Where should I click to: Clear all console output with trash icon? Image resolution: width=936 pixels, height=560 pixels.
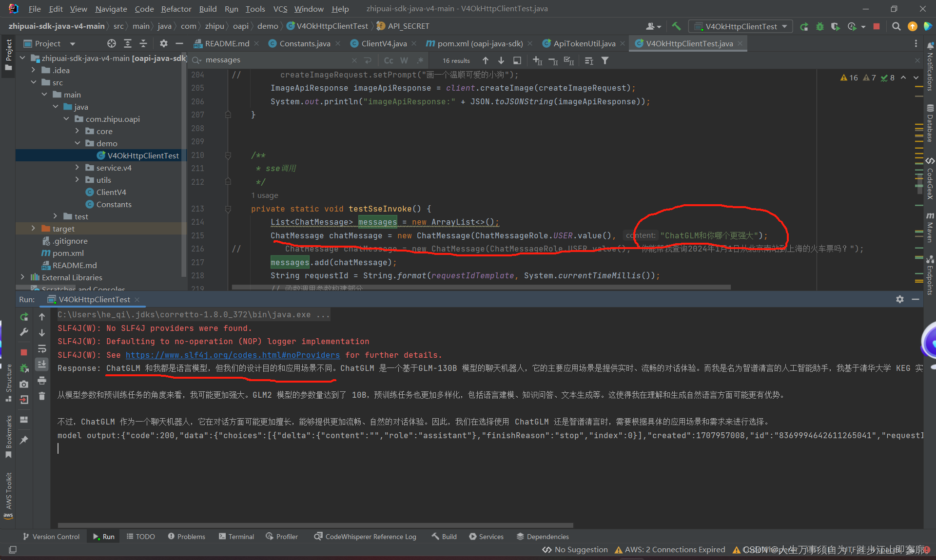(x=42, y=396)
